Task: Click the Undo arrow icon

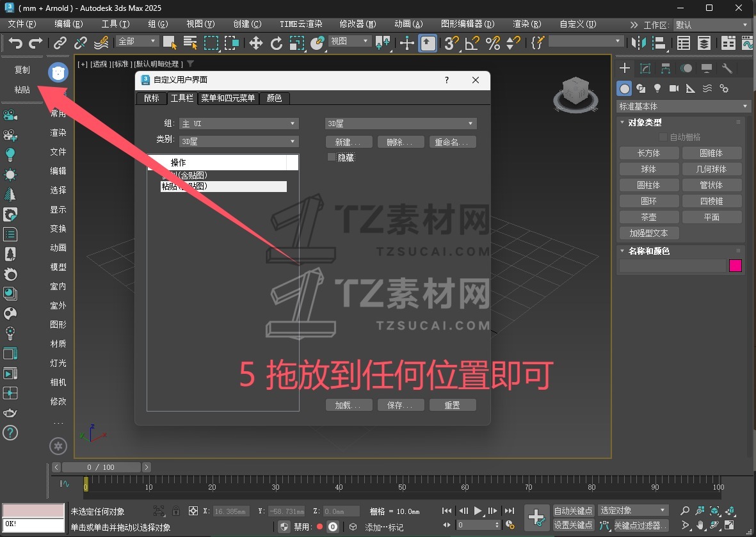Action: pos(15,44)
